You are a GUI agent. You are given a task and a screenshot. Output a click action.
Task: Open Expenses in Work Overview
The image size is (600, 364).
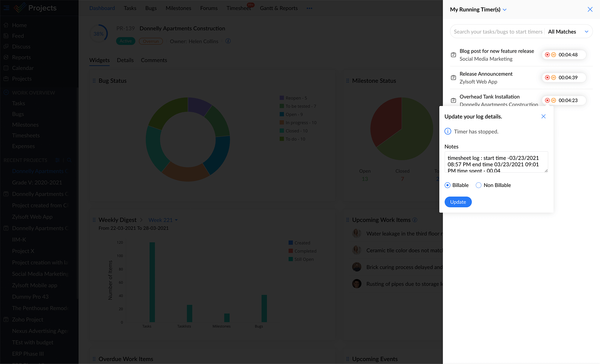pos(23,146)
